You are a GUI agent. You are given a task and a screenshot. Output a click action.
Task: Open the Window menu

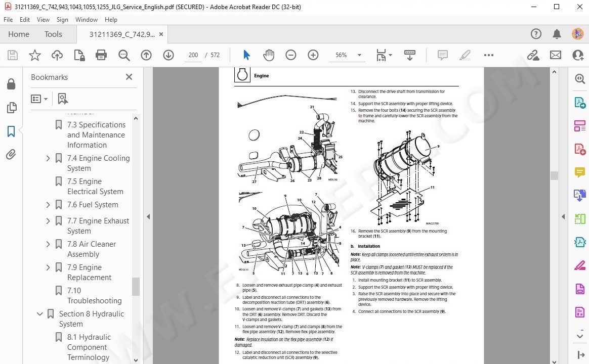pos(86,20)
